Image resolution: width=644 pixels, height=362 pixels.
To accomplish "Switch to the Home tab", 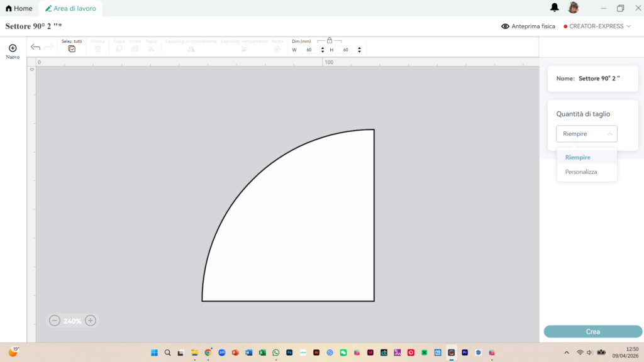I will tap(19, 8).
